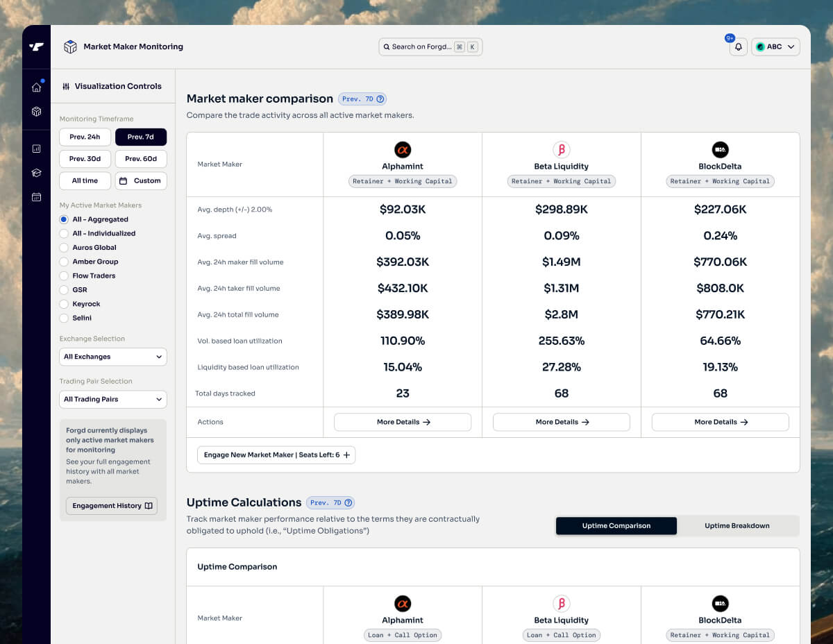Select GSR market maker
The image size is (833, 644).
(x=64, y=290)
